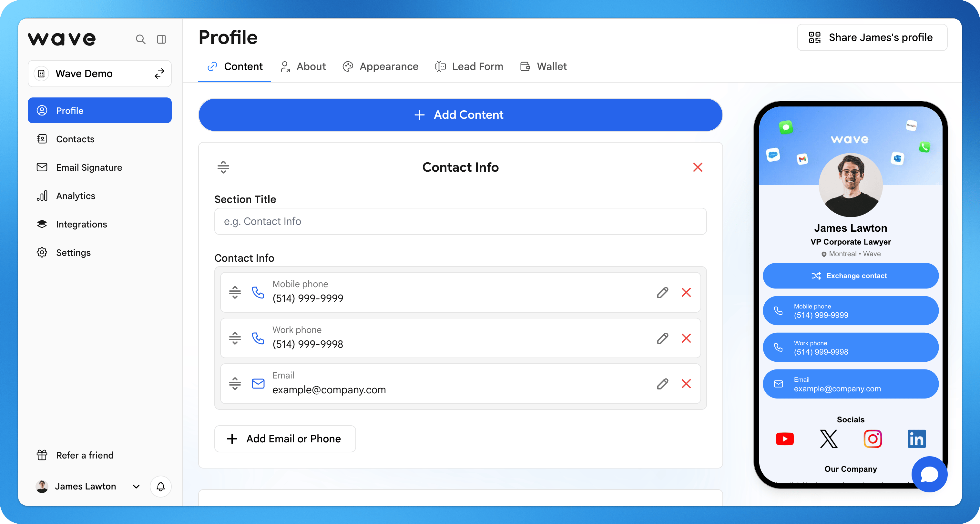The image size is (980, 524).
Task: Open notifications bell
Action: (x=160, y=486)
